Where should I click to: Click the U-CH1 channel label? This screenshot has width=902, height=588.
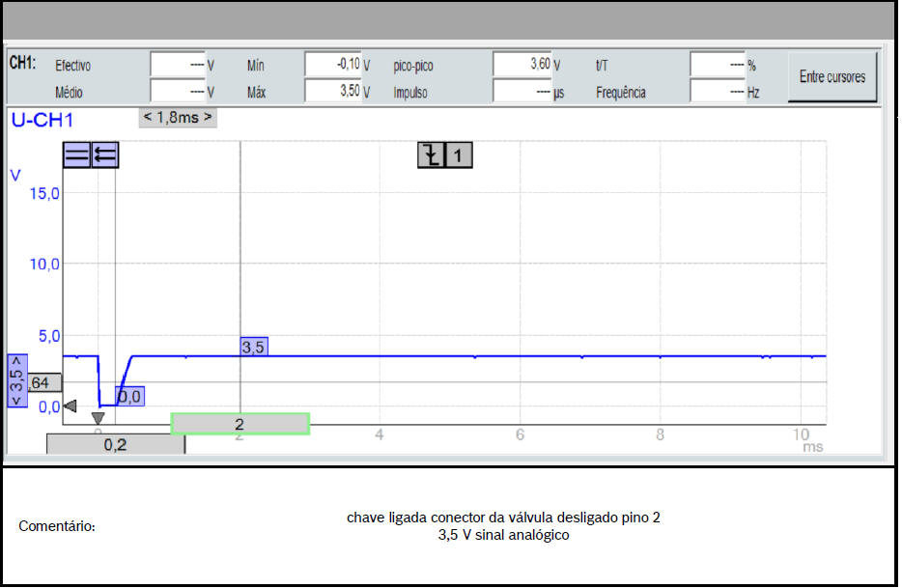[42, 121]
